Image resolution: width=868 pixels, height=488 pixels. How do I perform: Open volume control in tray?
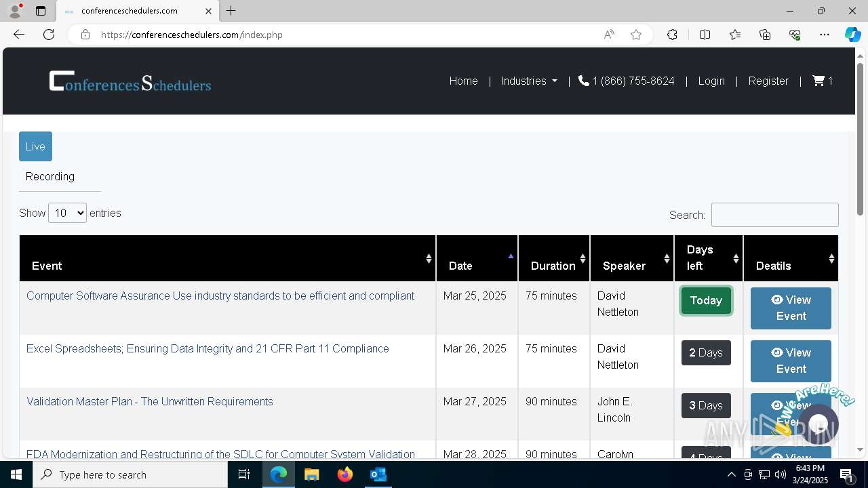(x=780, y=474)
